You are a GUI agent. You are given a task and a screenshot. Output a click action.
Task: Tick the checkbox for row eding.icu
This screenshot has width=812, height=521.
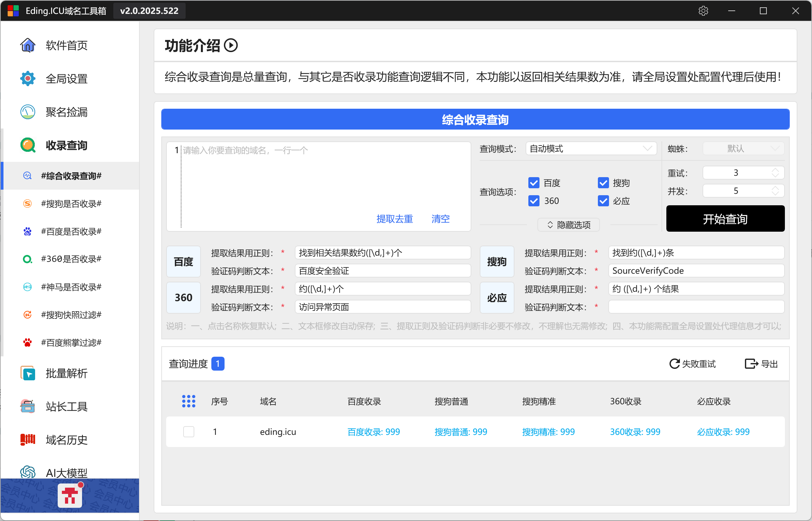pos(189,432)
